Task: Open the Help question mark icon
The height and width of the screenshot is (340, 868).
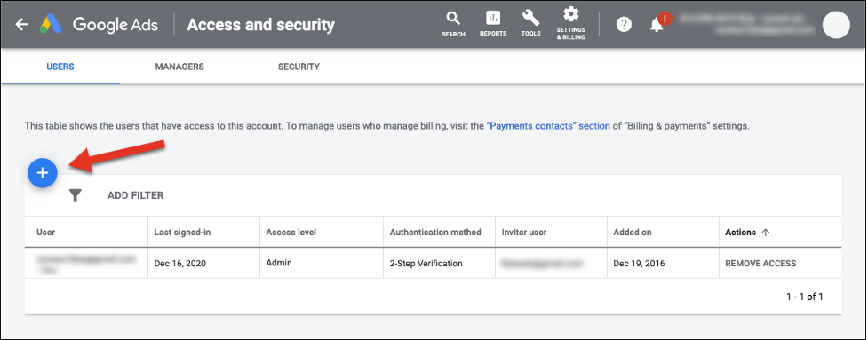Action: (624, 25)
